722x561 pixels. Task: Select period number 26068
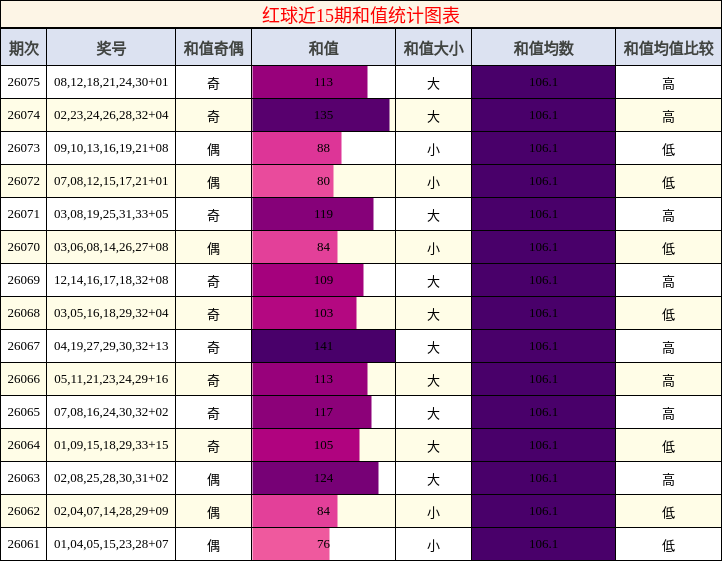pyautogui.click(x=23, y=313)
